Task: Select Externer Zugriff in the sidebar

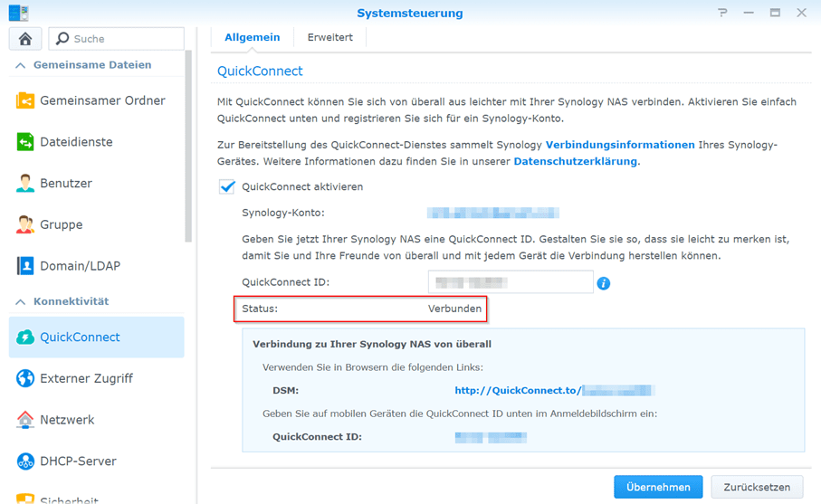Action: [96, 378]
